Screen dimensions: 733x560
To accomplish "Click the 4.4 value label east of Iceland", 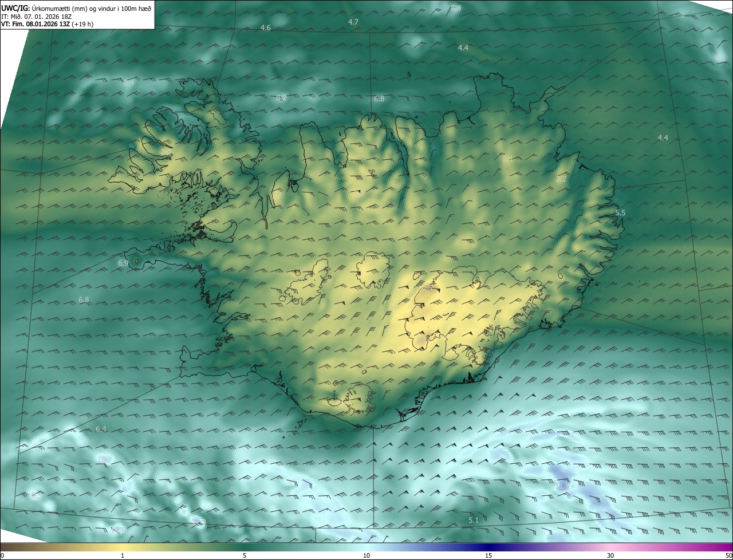I will coord(663,137).
